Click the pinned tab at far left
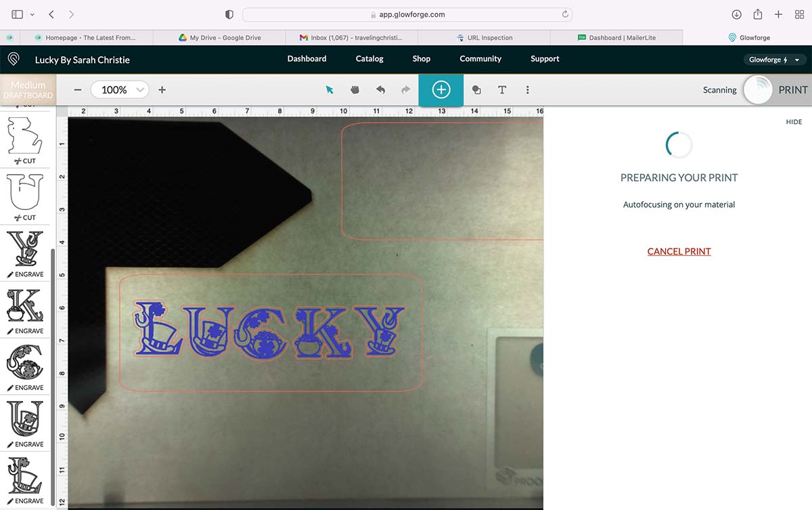Image resolution: width=812 pixels, height=510 pixels. pyautogui.click(x=10, y=38)
